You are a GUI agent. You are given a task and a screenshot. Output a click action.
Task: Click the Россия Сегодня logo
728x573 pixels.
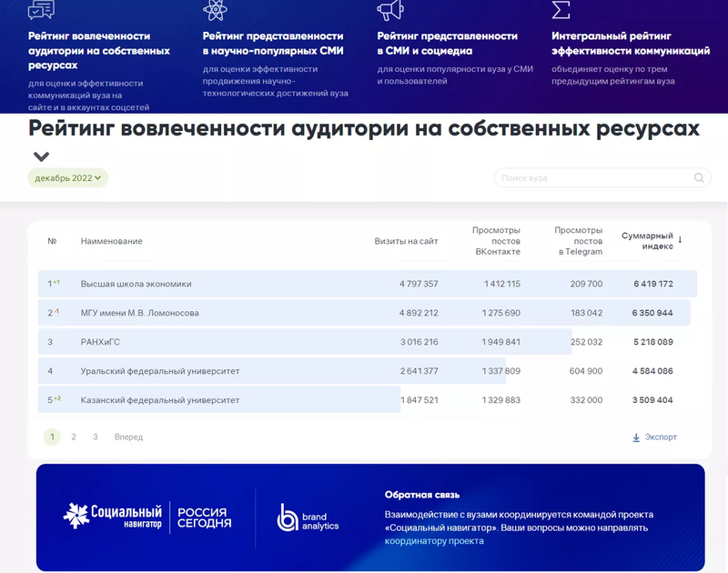pyautogui.click(x=204, y=518)
